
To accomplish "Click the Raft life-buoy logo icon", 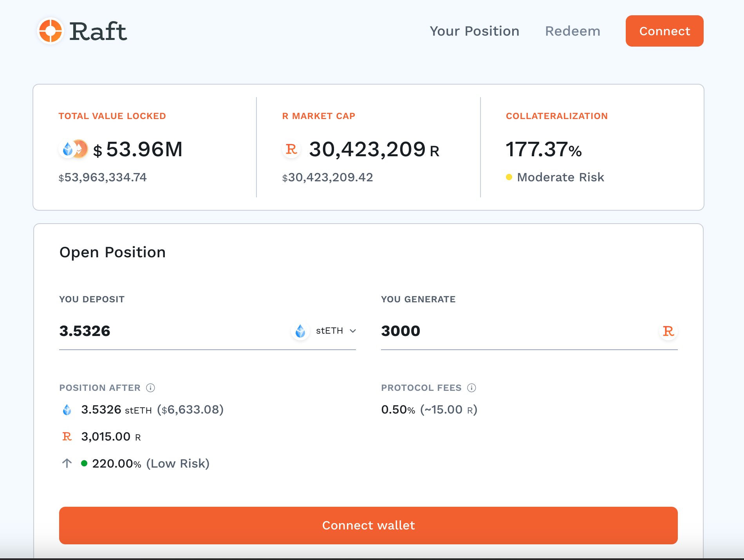I will coord(51,31).
